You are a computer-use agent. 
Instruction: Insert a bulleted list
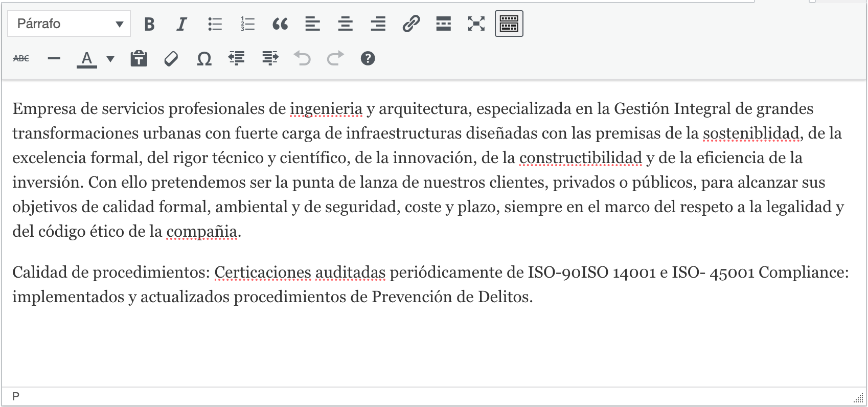(x=215, y=24)
